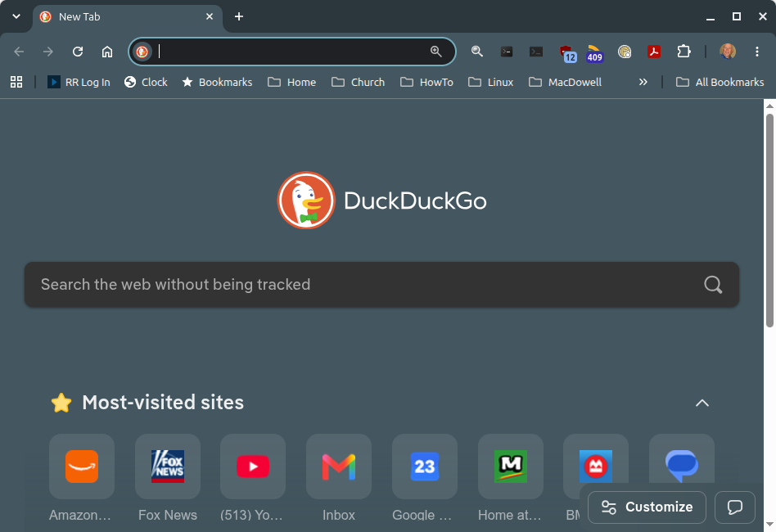Open the Clock bookmark
The height and width of the screenshot is (532, 776).
pos(146,82)
